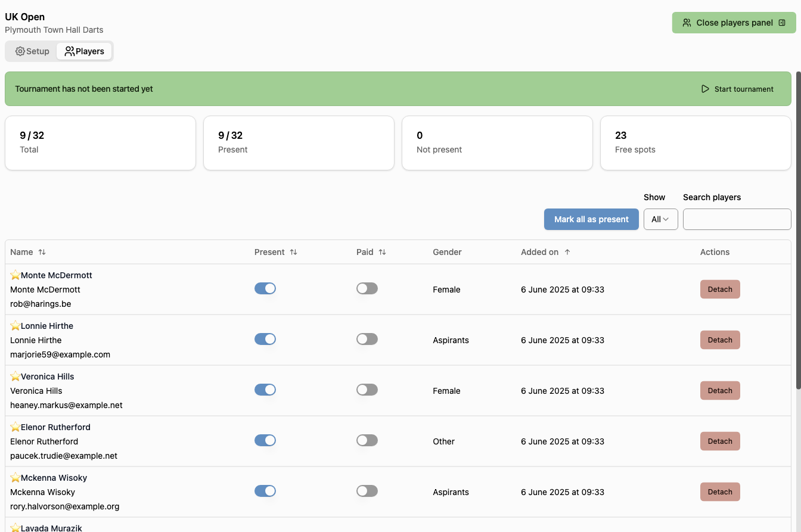
Task: Click the Added on ascending arrow icon
Action: pos(567,252)
